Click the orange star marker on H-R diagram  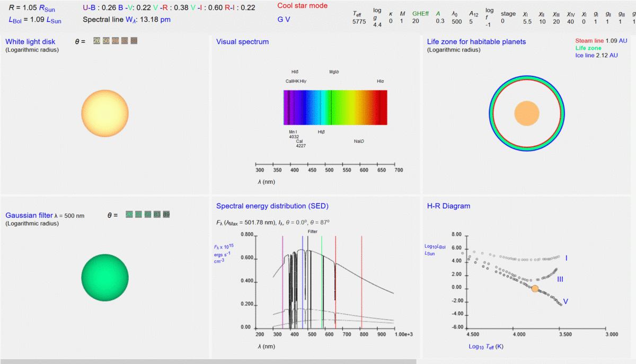(x=535, y=289)
